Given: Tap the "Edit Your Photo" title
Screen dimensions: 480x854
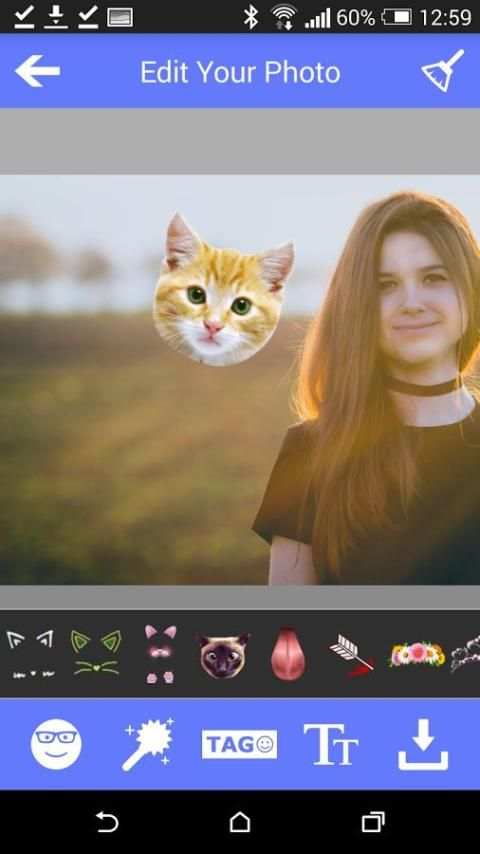Looking at the screenshot, I should 240,72.
